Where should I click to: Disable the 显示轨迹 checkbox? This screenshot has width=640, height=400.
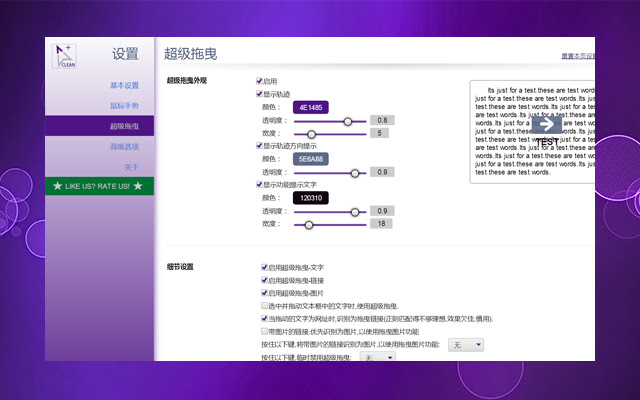[260, 94]
